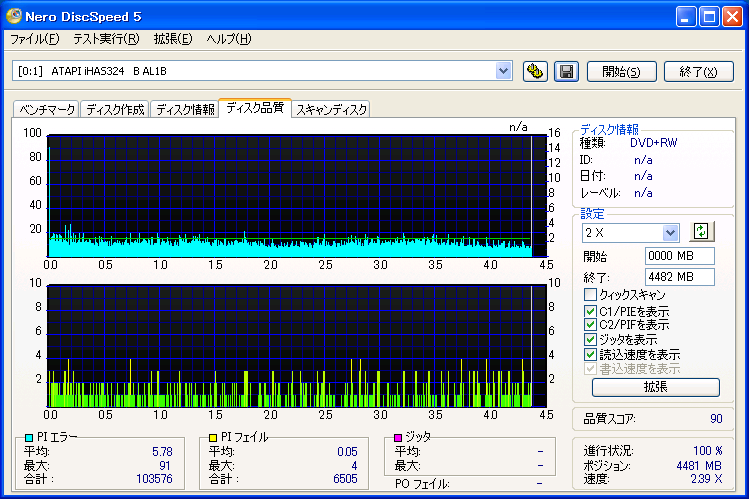Click the PI failure lower graph
Screen dimensions: 749x499
coord(297,346)
